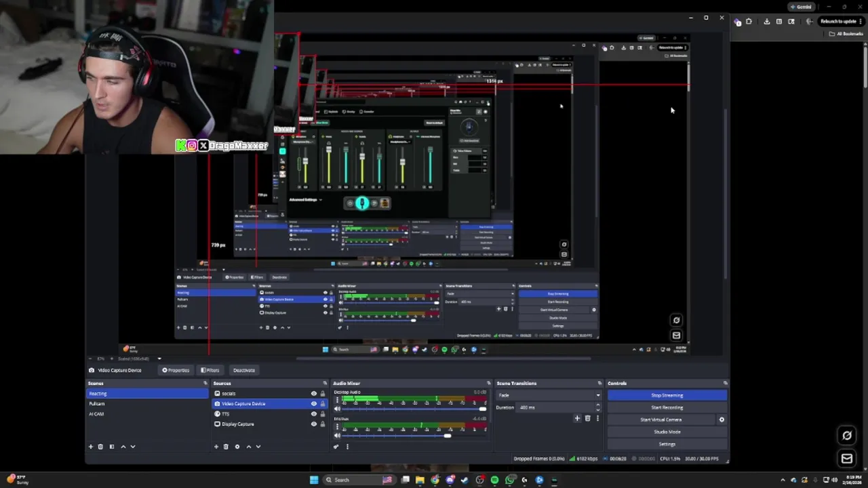Screen dimensions: 868x488
Task: Pop out the Controls dock
Action: tap(725, 384)
